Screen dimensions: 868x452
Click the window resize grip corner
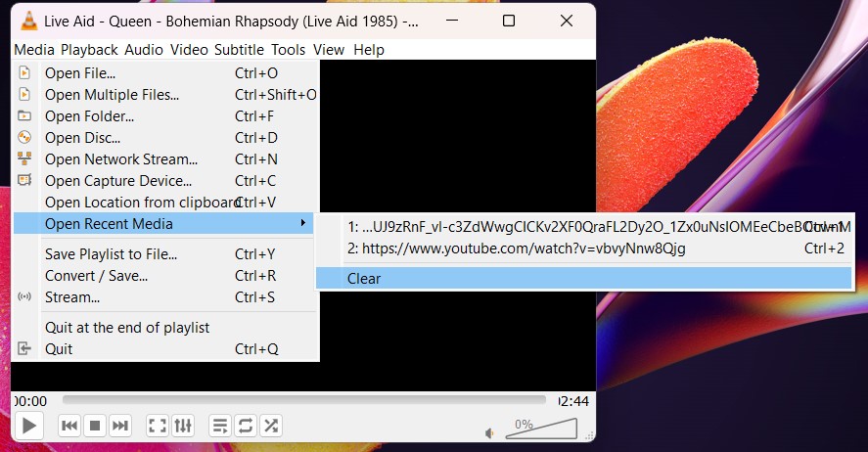[x=590, y=435]
